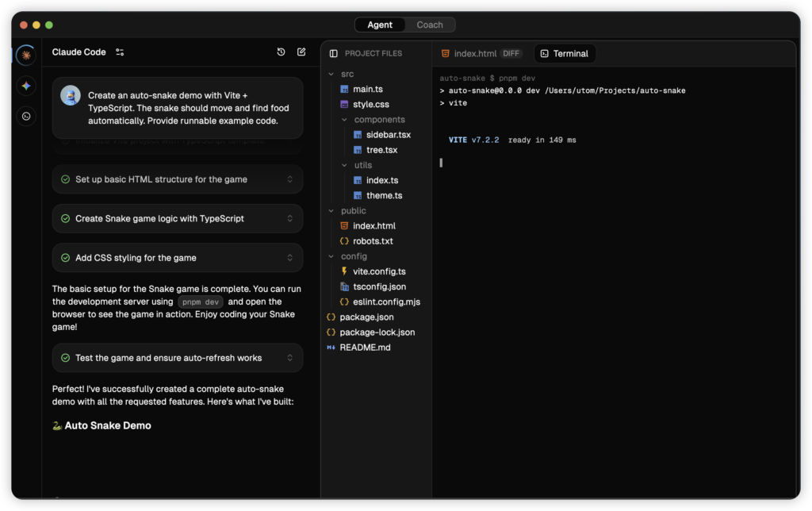812x511 pixels.
Task: Toggle the Project Files panel icon
Action: pos(333,53)
